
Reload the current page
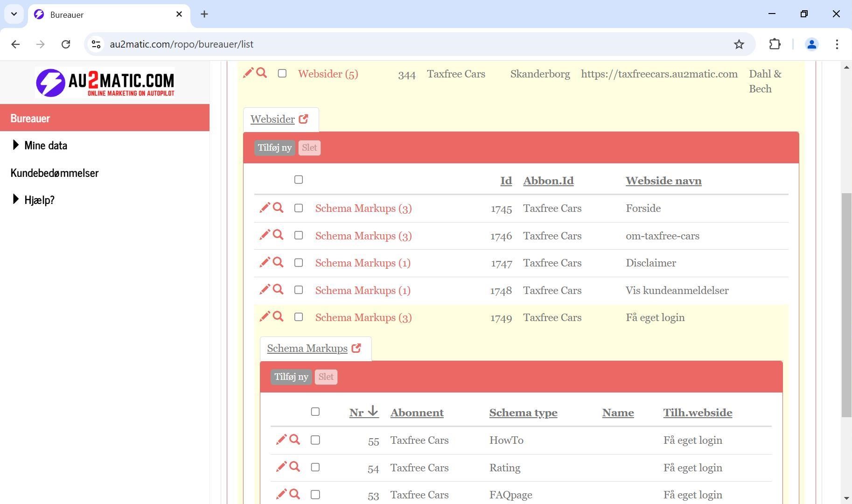tap(66, 44)
